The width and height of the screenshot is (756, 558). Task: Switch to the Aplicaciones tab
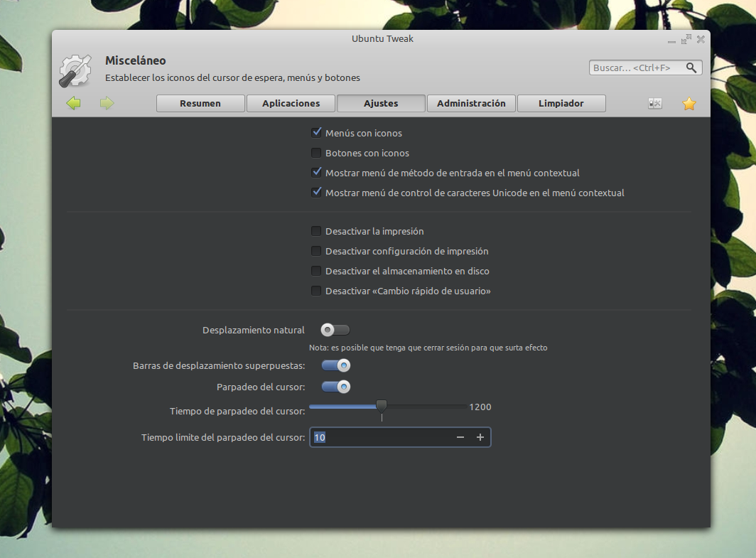[291, 103]
